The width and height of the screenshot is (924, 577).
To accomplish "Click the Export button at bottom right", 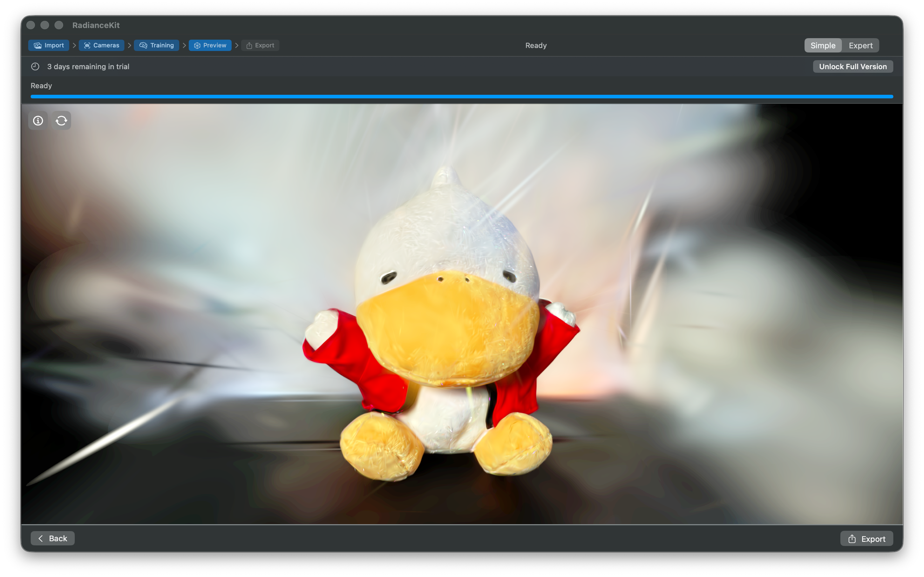I will [x=867, y=539].
